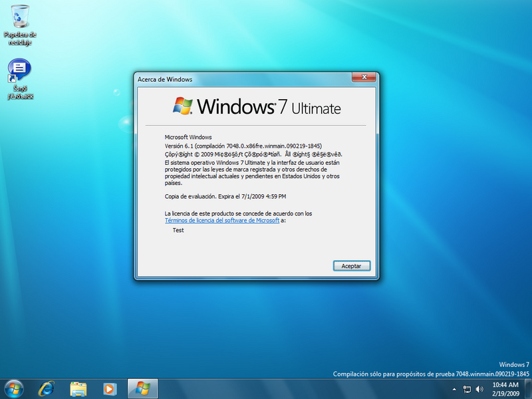Click the Show desktop strip

(x=528, y=389)
